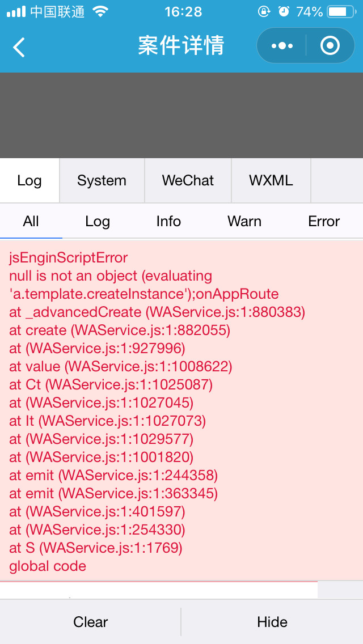Image resolution: width=363 pixels, height=644 pixels.
Task: Filter console by Info
Action: pyautogui.click(x=168, y=221)
